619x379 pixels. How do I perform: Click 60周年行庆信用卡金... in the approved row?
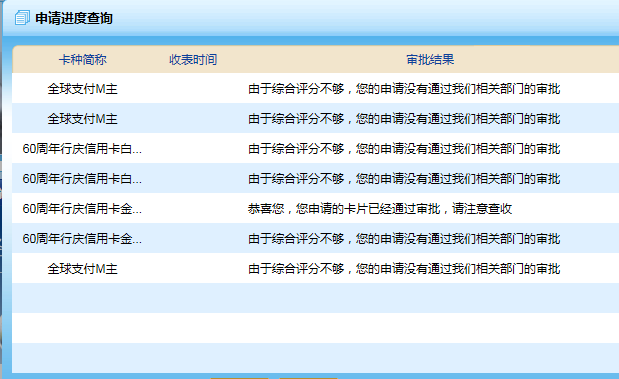82,208
